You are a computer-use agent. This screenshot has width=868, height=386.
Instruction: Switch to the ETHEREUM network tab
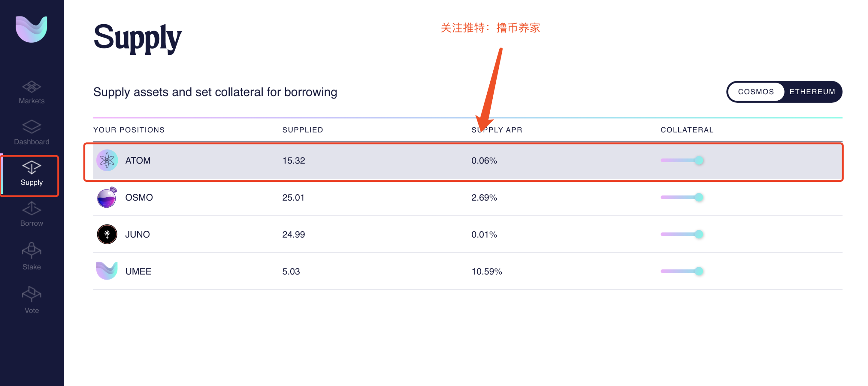point(812,92)
